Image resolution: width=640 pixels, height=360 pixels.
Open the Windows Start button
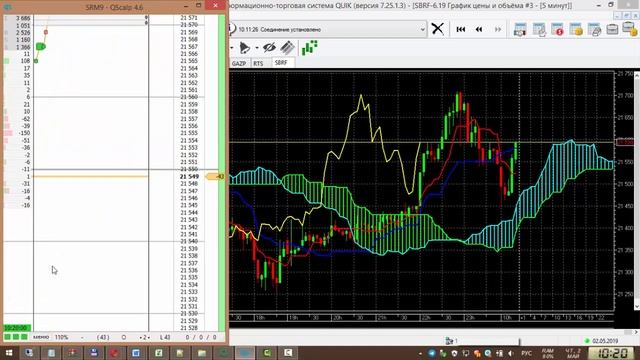click(8, 353)
